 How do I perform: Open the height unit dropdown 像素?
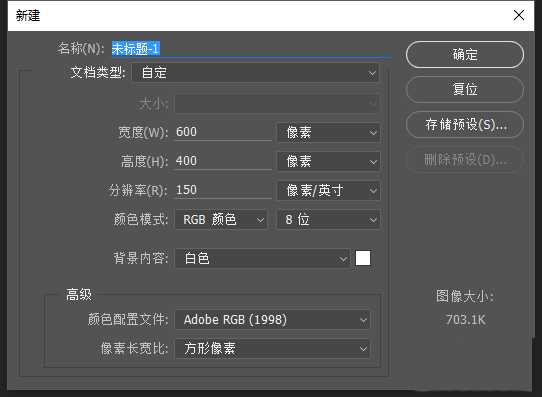tap(328, 161)
